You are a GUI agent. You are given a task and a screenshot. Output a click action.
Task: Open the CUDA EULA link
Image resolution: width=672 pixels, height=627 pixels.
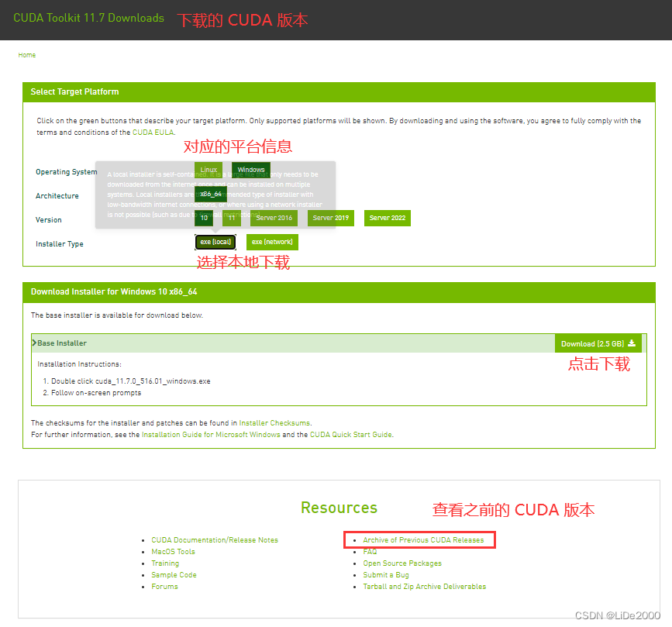153,133
